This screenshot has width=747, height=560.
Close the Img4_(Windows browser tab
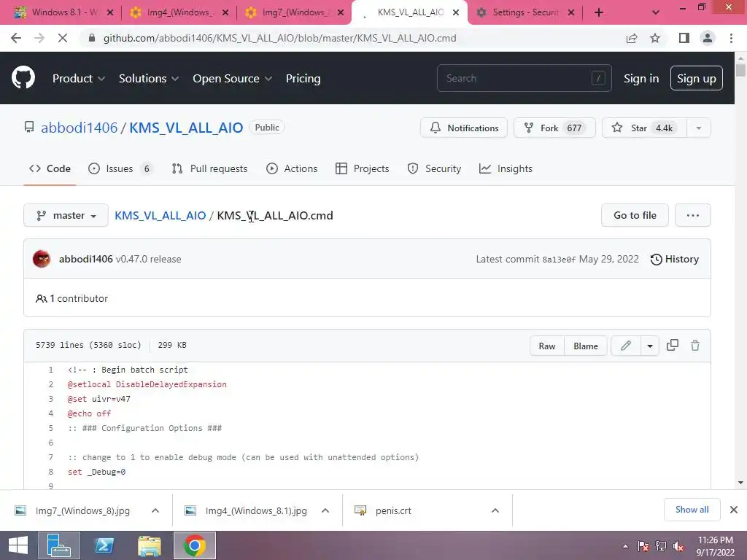point(225,13)
